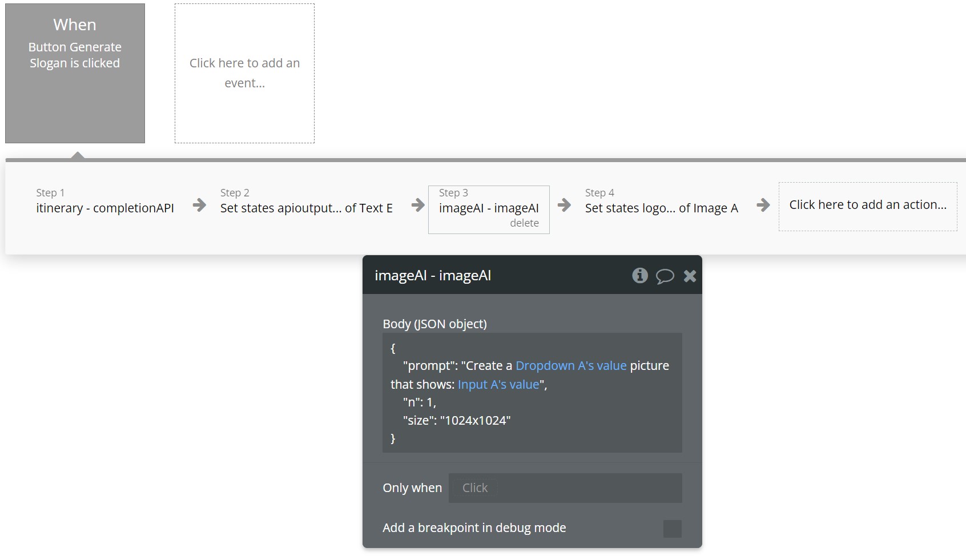Open the info icon on imageAI popup
Viewport: 966px width, 560px height.
coord(640,276)
